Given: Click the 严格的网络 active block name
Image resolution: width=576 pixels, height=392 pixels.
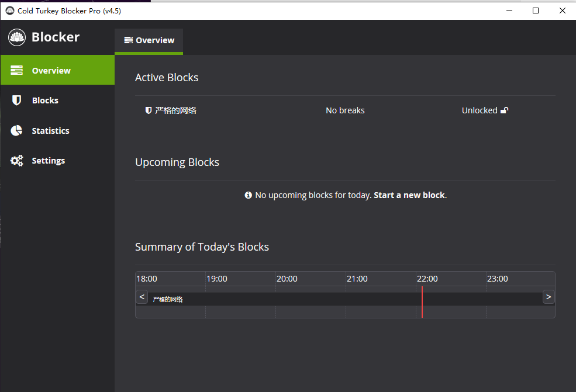Looking at the screenshot, I should 175,110.
